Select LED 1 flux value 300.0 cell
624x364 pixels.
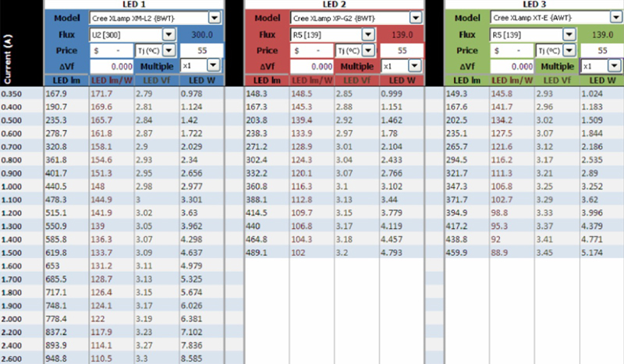pos(201,34)
